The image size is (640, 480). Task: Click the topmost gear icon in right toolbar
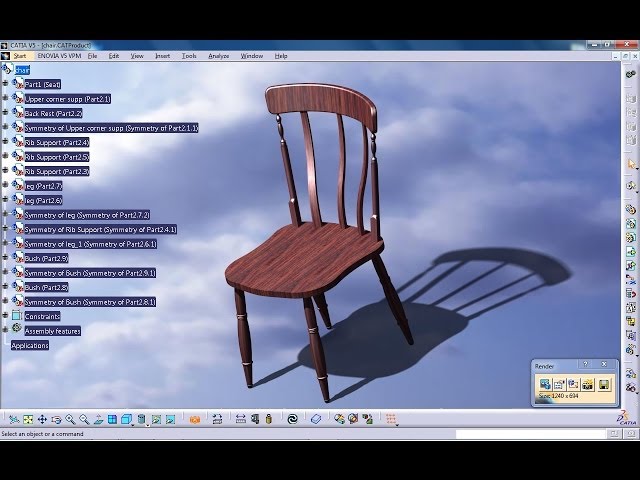[631, 74]
